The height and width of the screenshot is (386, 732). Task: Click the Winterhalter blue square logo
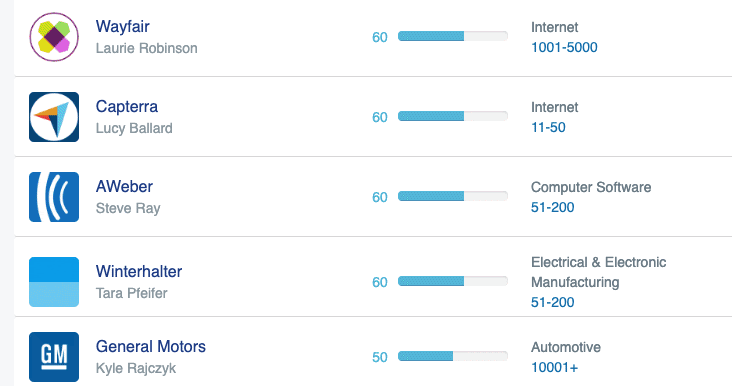tap(54, 282)
